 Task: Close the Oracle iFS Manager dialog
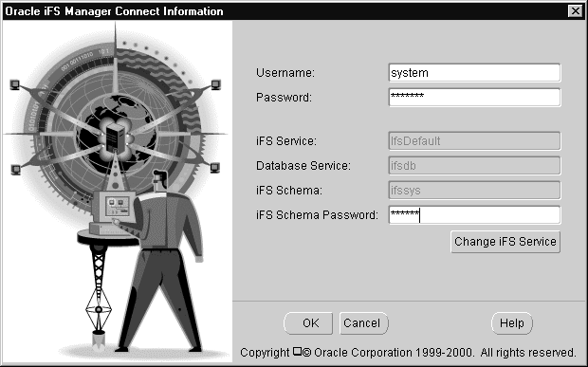click(x=576, y=10)
